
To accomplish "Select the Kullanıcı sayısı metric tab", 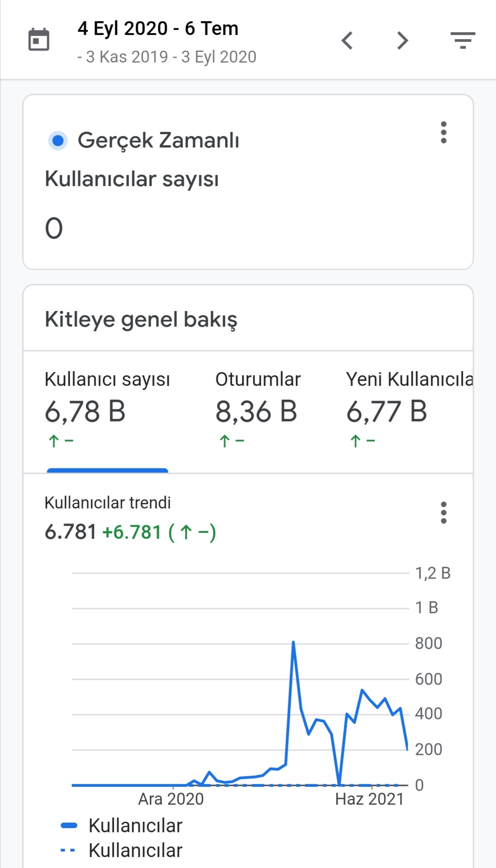I will 107,411.
